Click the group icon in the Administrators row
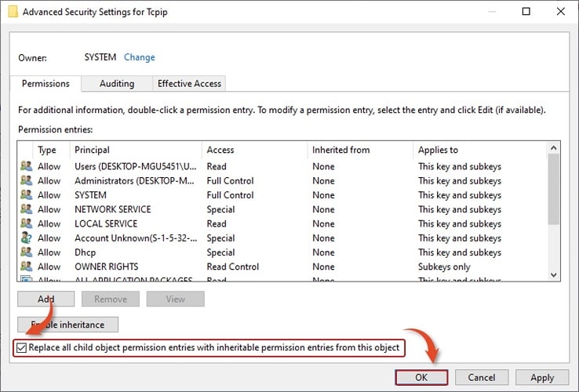The width and height of the screenshot is (579, 392). click(x=26, y=180)
